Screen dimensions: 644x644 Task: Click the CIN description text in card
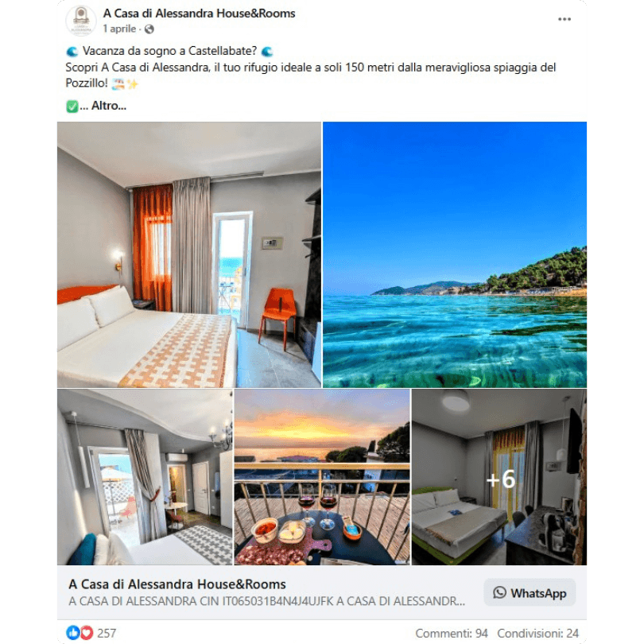coord(267,601)
